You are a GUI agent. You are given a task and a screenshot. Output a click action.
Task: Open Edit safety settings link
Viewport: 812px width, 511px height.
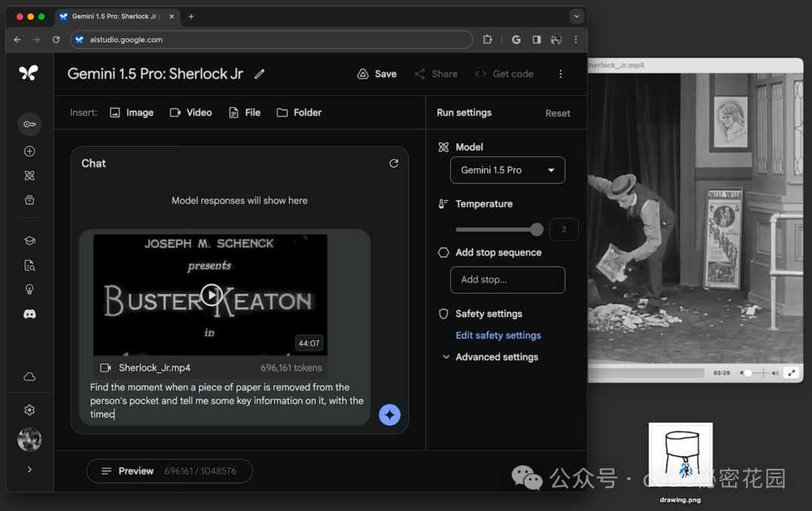point(498,335)
